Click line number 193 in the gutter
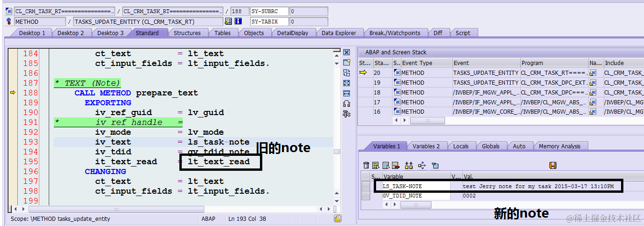This screenshot has width=644, height=226. pyautogui.click(x=31, y=142)
